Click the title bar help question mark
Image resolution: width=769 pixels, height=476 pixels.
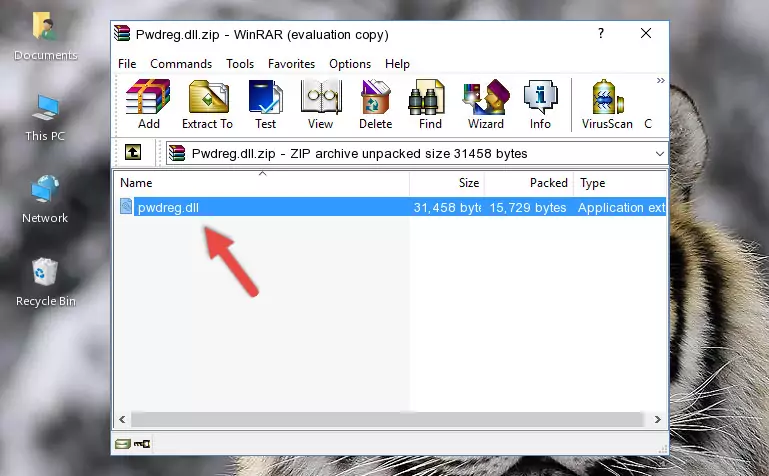pyautogui.click(x=601, y=33)
